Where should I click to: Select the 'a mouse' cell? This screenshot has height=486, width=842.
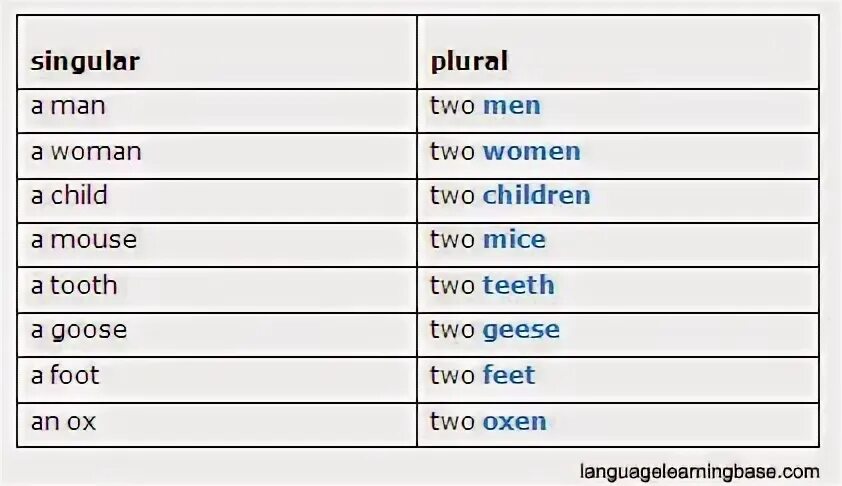[x=217, y=245]
